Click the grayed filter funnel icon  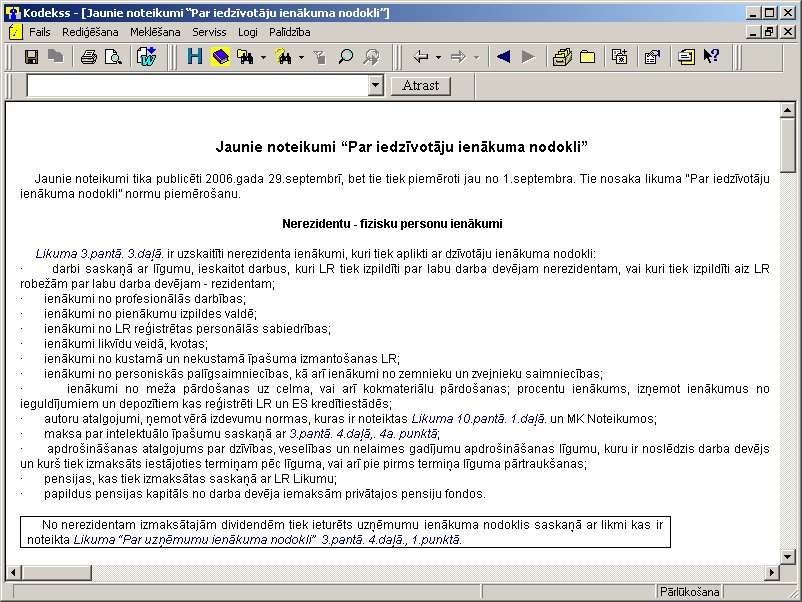(320, 57)
